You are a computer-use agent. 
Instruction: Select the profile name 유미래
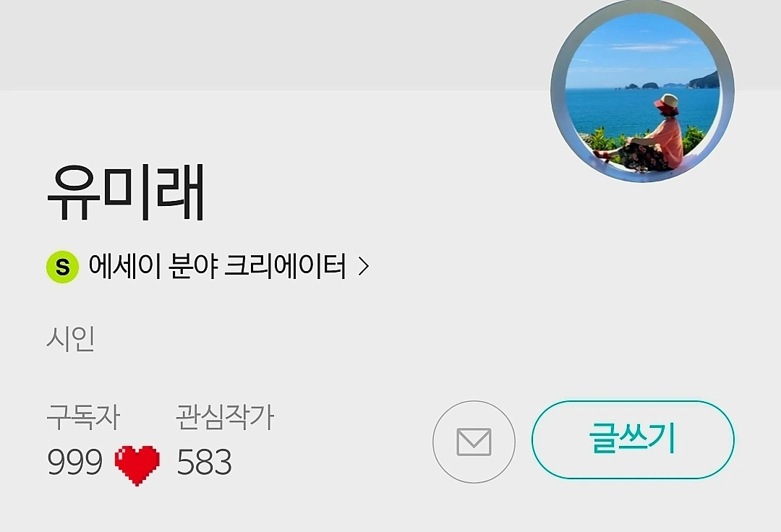coord(126,192)
